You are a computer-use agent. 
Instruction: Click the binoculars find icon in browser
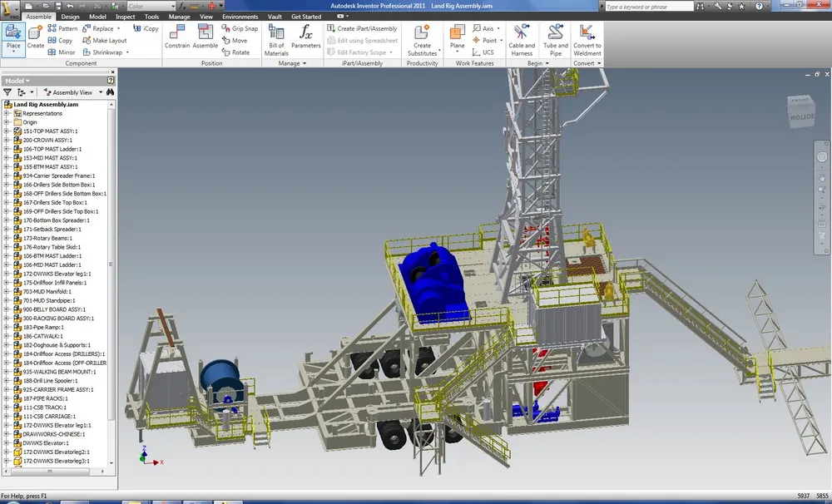110,92
